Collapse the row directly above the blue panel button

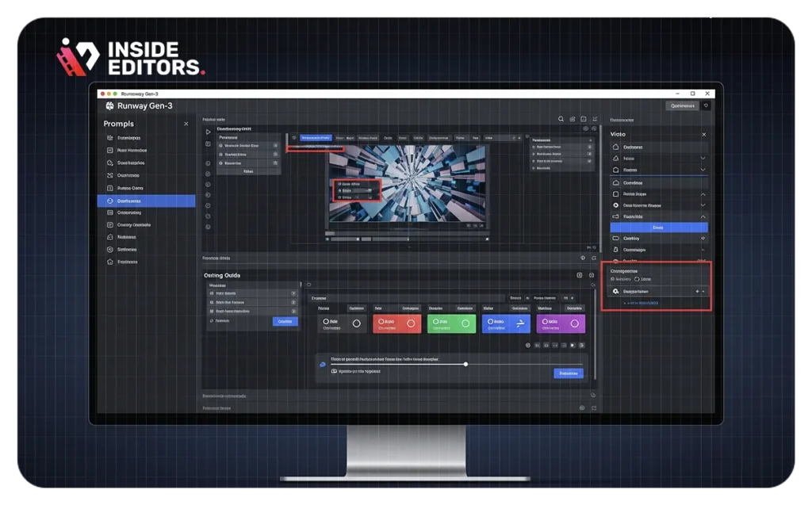(703, 216)
